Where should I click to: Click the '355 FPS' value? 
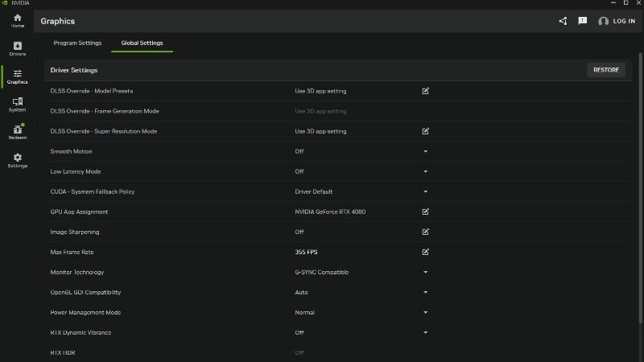tap(306, 252)
